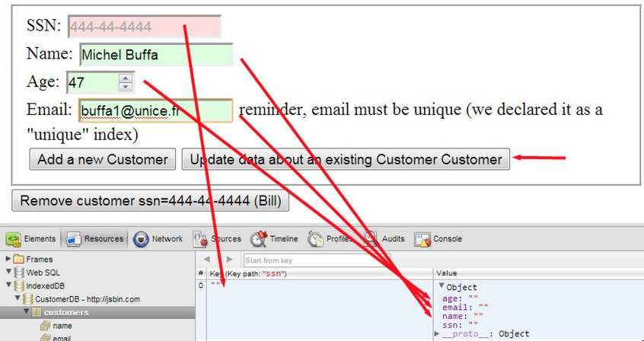This screenshot has height=341, width=644.
Task: Click Remove customer ssn=444-44-4444 button
Action: [151, 201]
